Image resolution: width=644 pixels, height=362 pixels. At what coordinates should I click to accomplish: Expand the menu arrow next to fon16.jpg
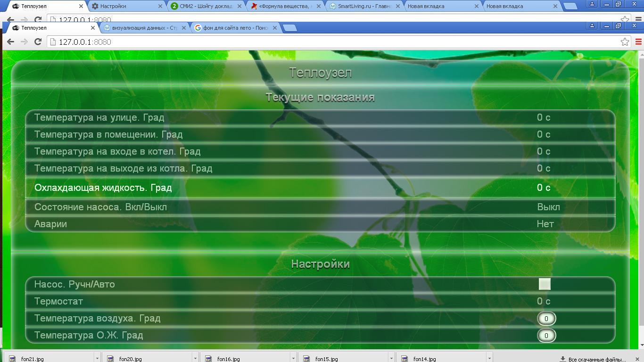pyautogui.click(x=293, y=359)
